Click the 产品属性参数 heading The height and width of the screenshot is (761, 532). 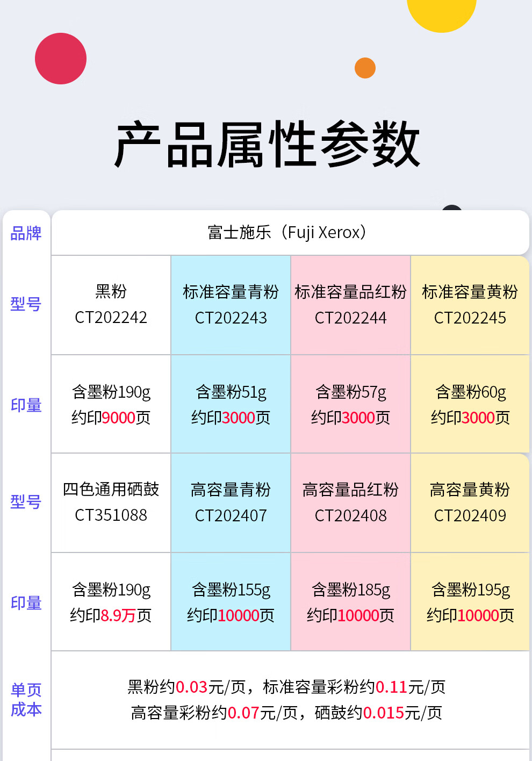pos(267,145)
